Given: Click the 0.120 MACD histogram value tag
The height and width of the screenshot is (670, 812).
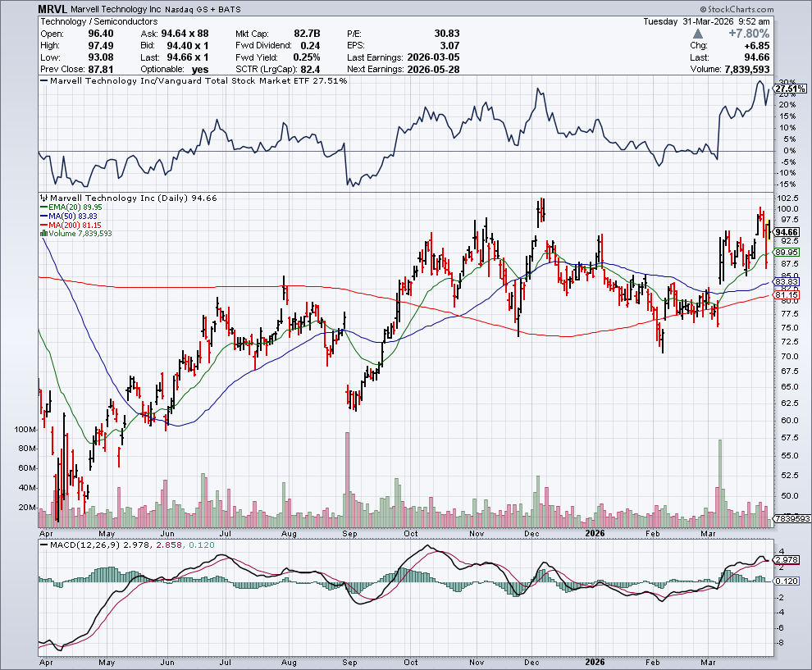Looking at the screenshot, I should tap(786, 581).
